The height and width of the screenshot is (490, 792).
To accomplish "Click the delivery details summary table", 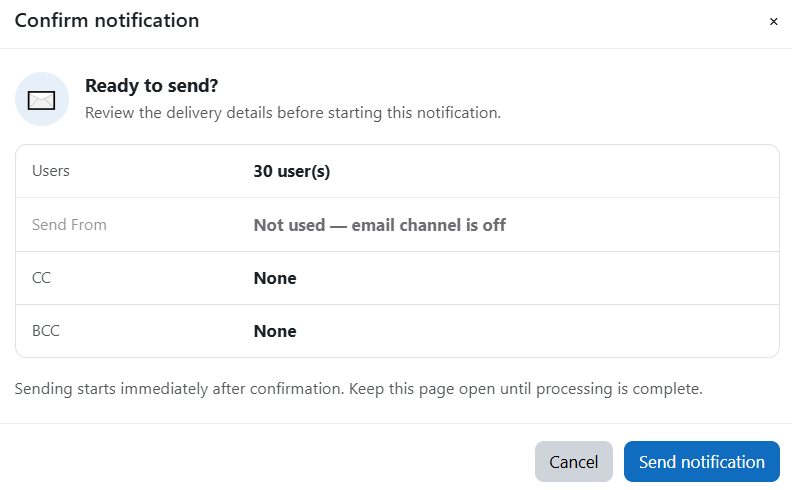I will [398, 251].
